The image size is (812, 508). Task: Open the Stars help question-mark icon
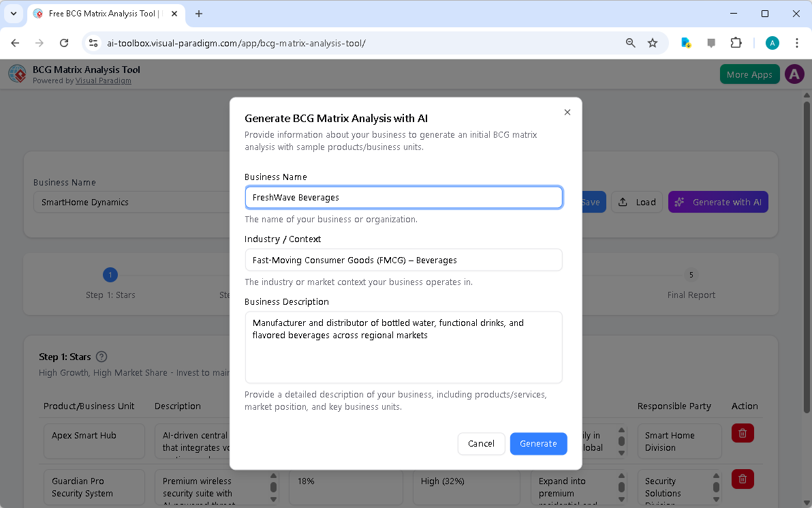pos(102,357)
